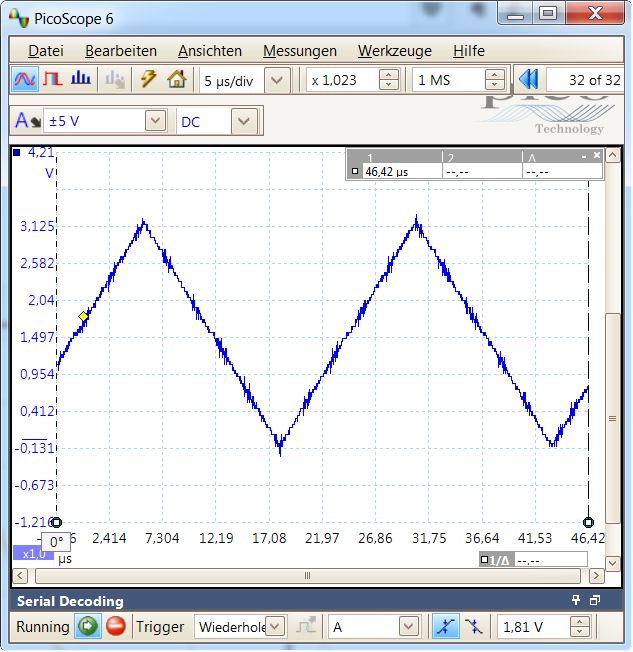
Task: Go to the first waveform buffer
Action: (x=527, y=79)
